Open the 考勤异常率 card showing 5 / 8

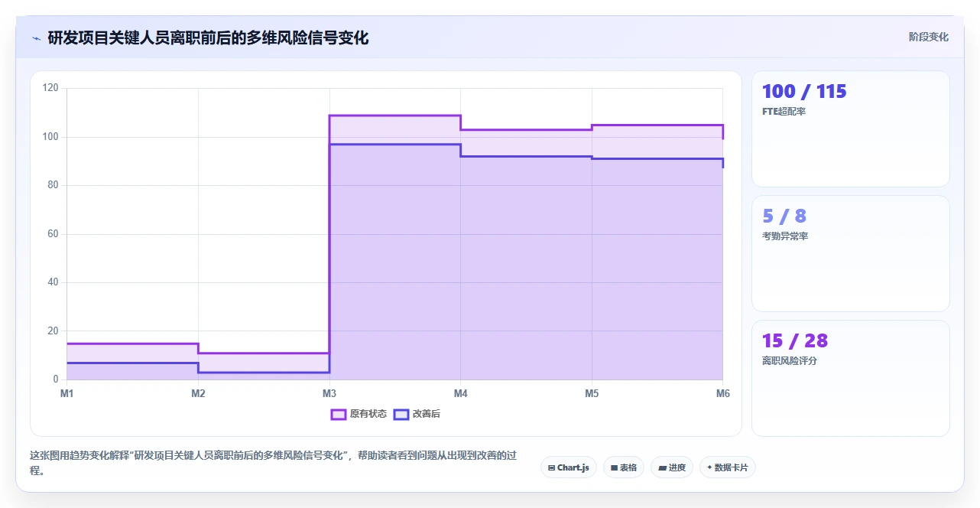[851, 253]
